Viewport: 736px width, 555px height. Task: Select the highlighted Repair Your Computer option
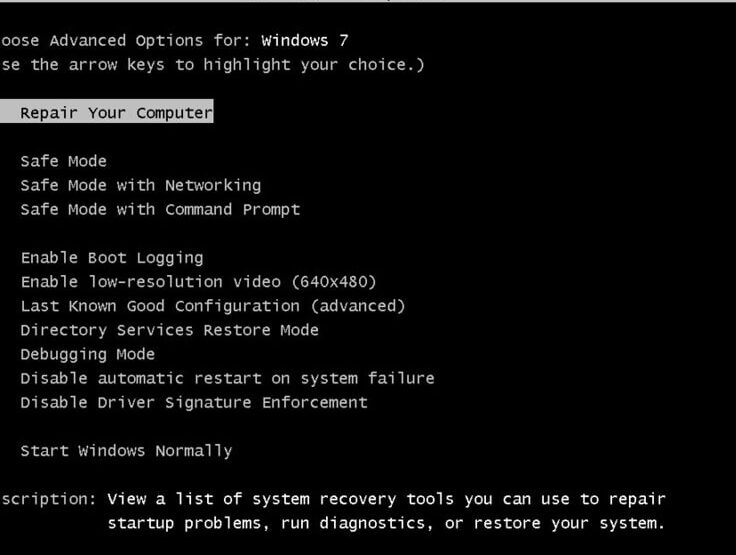[107, 112]
